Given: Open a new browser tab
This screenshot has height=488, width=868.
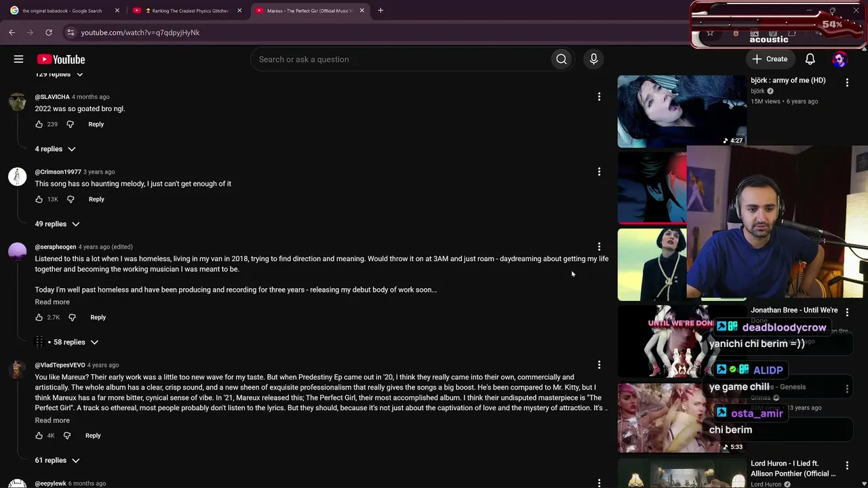Looking at the screenshot, I should 380,10.
